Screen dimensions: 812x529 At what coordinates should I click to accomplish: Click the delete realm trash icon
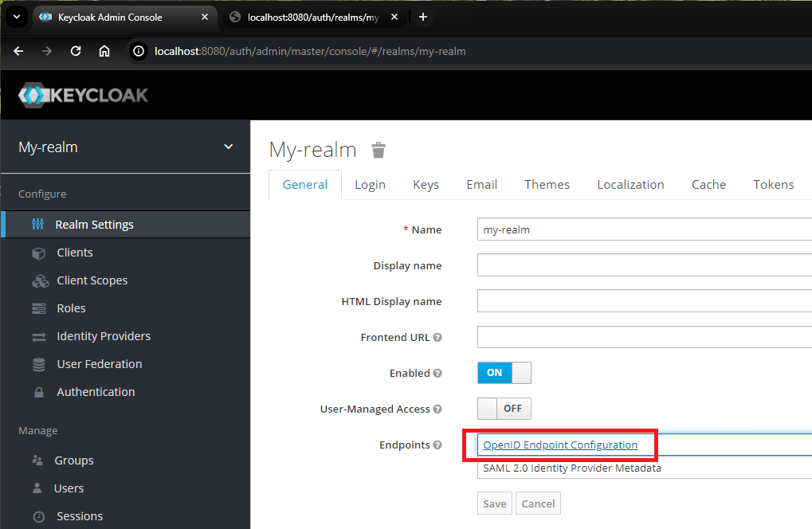[378, 150]
